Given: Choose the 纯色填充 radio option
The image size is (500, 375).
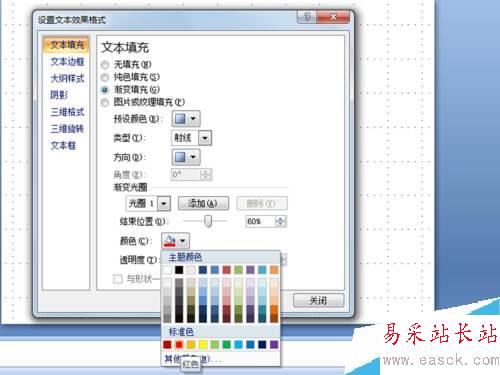Looking at the screenshot, I should pos(105,77).
